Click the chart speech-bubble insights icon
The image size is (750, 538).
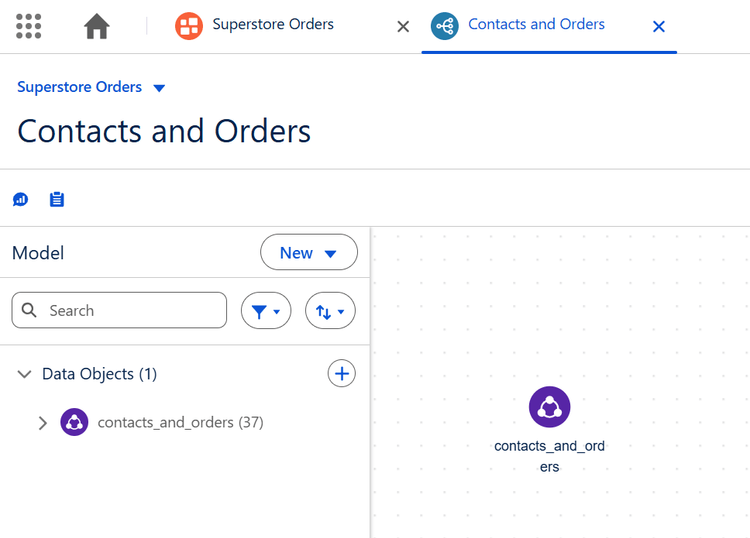(20, 200)
